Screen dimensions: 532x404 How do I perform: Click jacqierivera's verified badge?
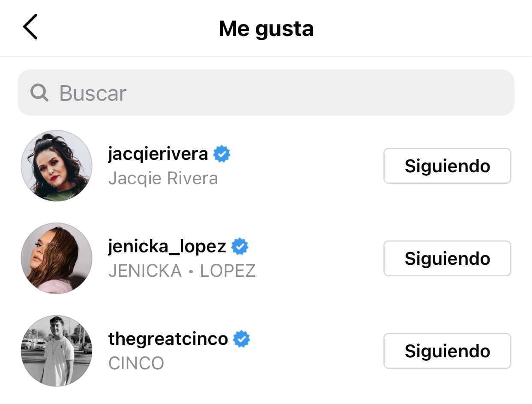(x=222, y=153)
